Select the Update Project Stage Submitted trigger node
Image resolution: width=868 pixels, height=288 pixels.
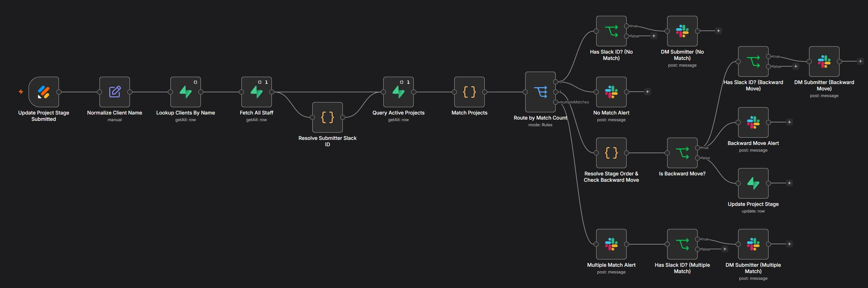[44, 92]
